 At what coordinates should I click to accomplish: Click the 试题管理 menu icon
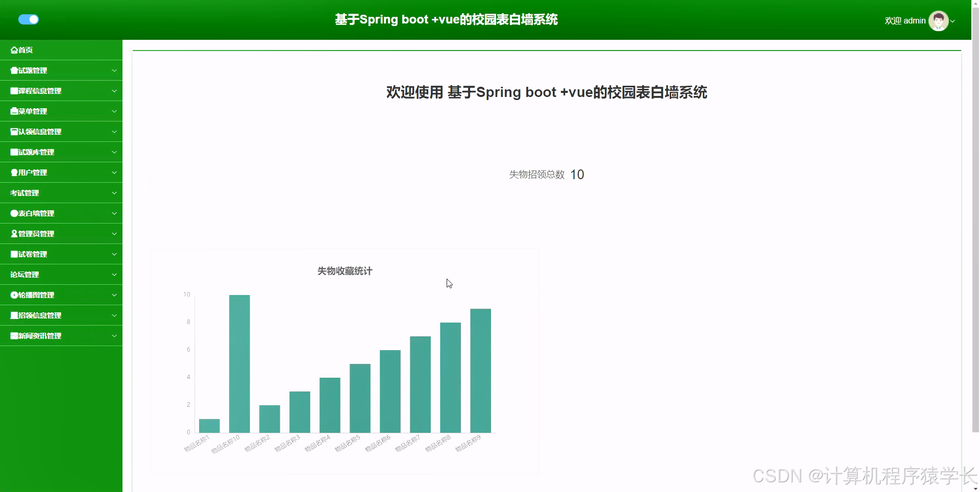pos(14,70)
